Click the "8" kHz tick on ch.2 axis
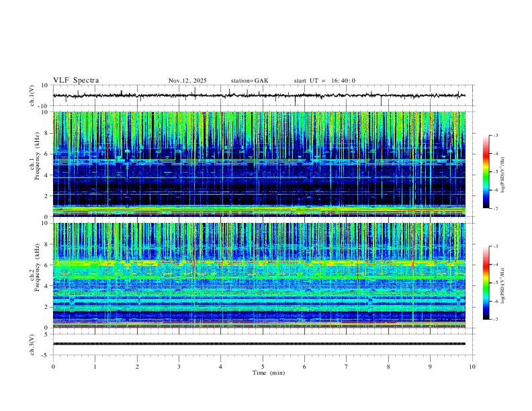This screenshot has height=411, width=532. (47, 244)
